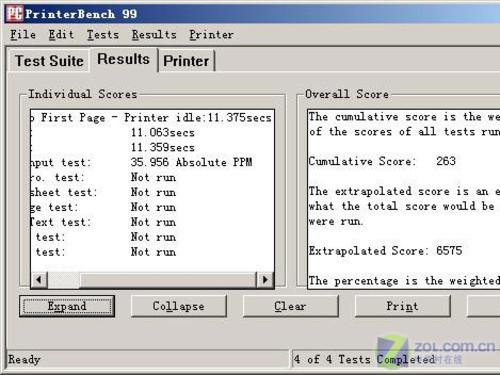Click the Extrapolated Score value 6575
Screen dimensions: 500x375
pyautogui.click(x=449, y=251)
